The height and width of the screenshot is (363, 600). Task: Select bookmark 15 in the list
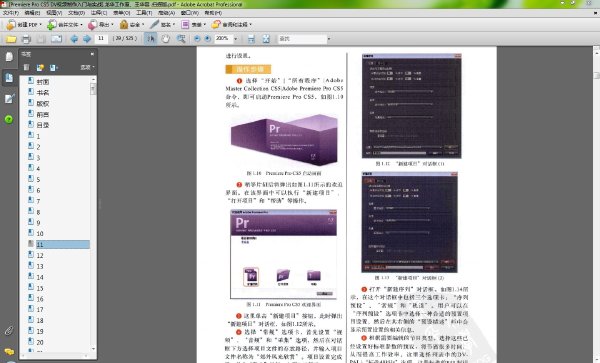pyautogui.click(x=40, y=288)
